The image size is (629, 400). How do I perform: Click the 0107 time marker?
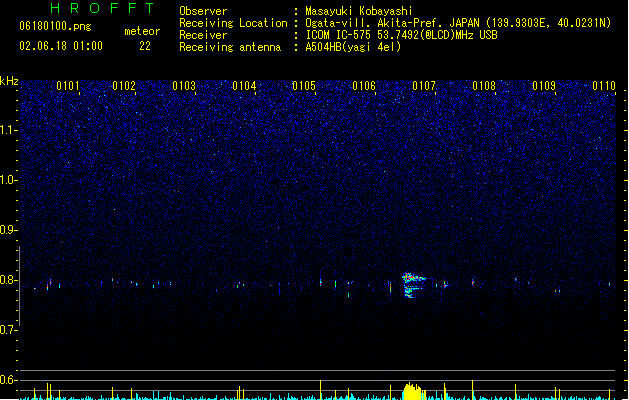coord(424,86)
